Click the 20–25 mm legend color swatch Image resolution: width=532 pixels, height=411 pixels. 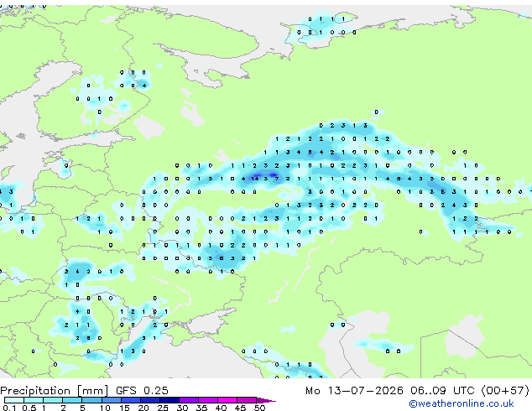tap(149, 400)
